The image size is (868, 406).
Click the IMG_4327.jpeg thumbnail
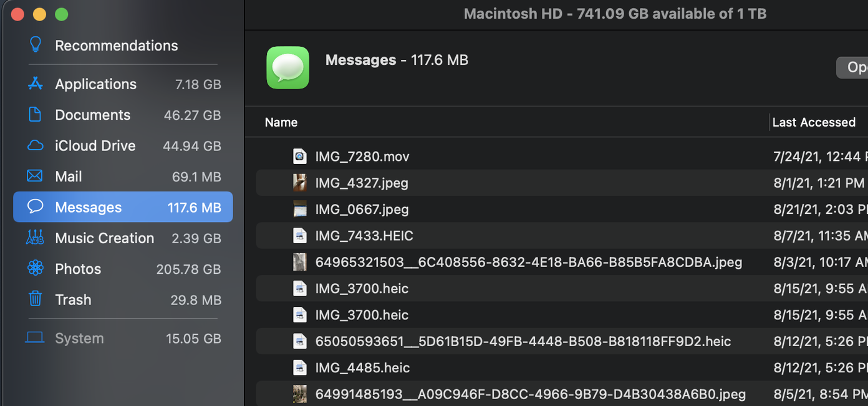coord(300,183)
